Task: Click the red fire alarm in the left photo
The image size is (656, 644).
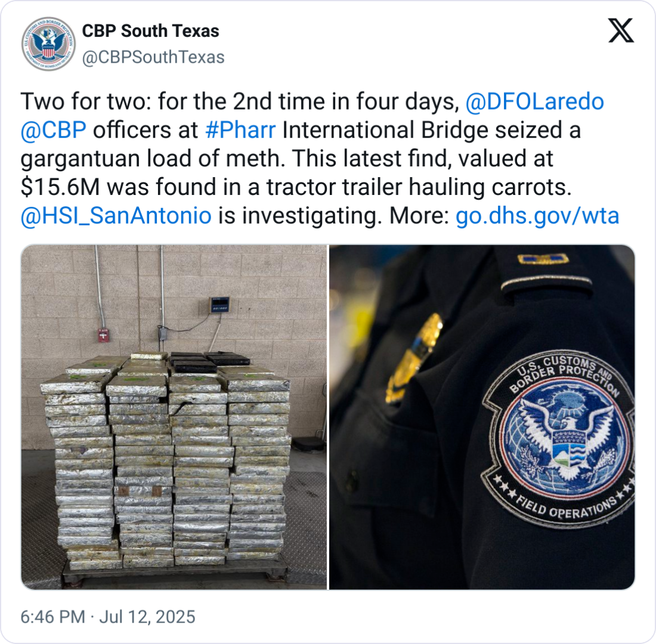Action: coord(103,335)
